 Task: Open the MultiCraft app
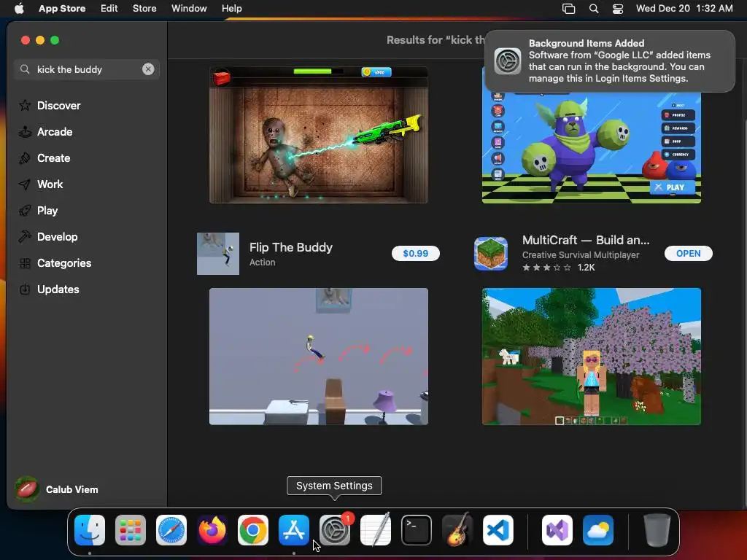point(688,253)
